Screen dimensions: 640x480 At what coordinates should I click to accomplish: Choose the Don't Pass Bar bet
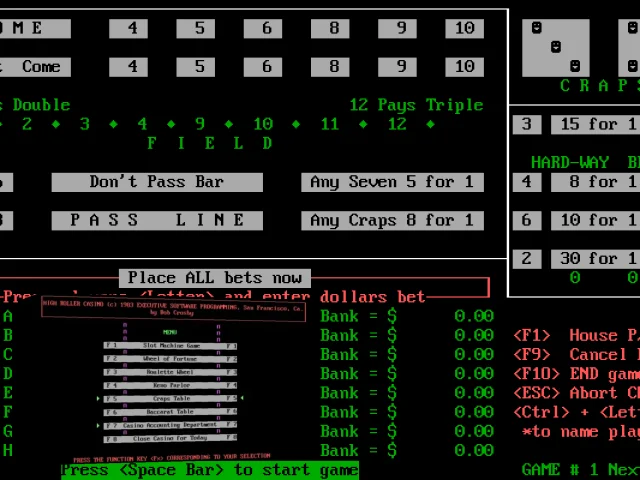click(157, 182)
